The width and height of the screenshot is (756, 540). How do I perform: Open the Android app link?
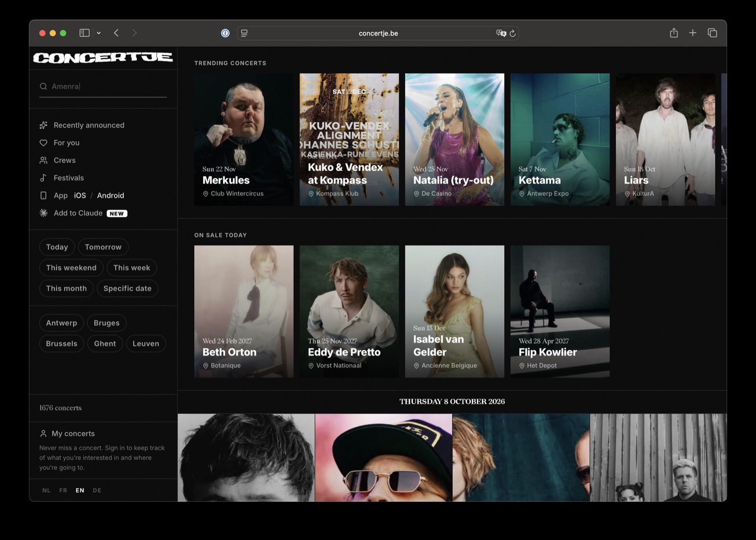click(x=111, y=196)
